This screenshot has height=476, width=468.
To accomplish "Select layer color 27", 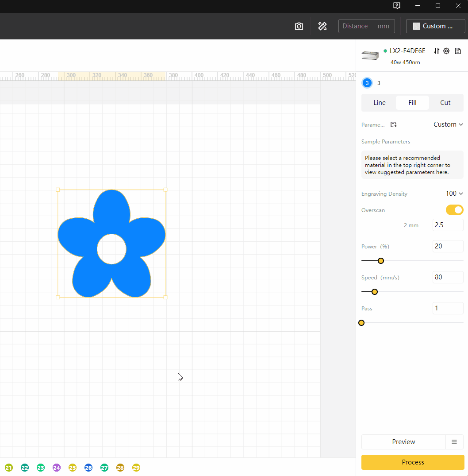I will click(x=104, y=468).
